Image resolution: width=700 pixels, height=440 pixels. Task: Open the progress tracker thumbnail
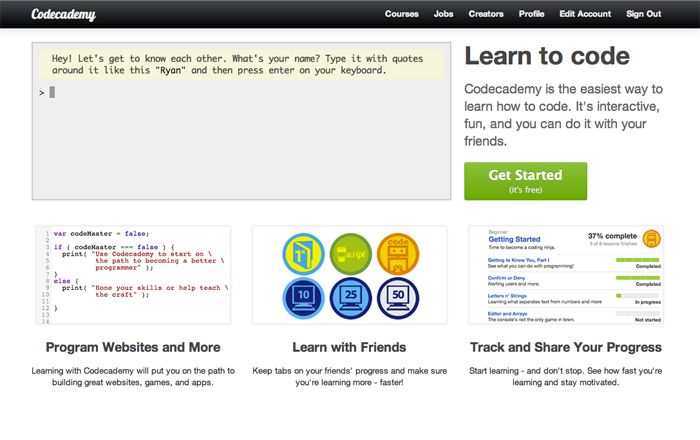[566, 275]
